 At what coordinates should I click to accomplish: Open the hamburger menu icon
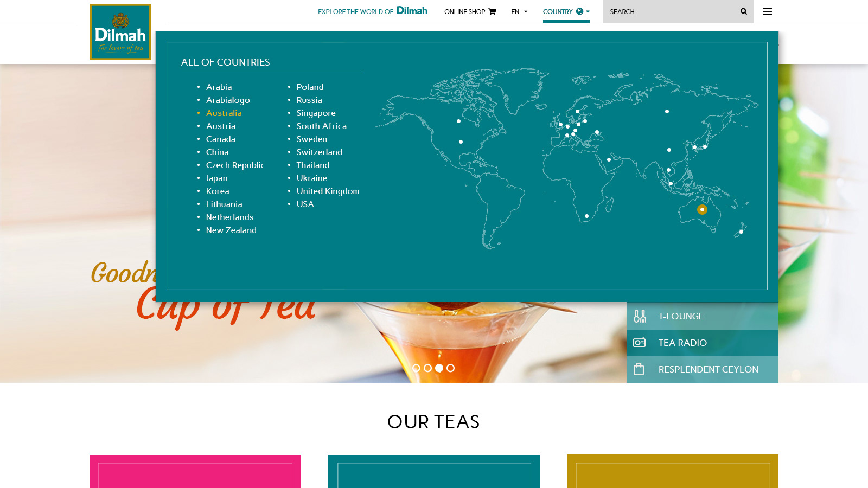[767, 11]
